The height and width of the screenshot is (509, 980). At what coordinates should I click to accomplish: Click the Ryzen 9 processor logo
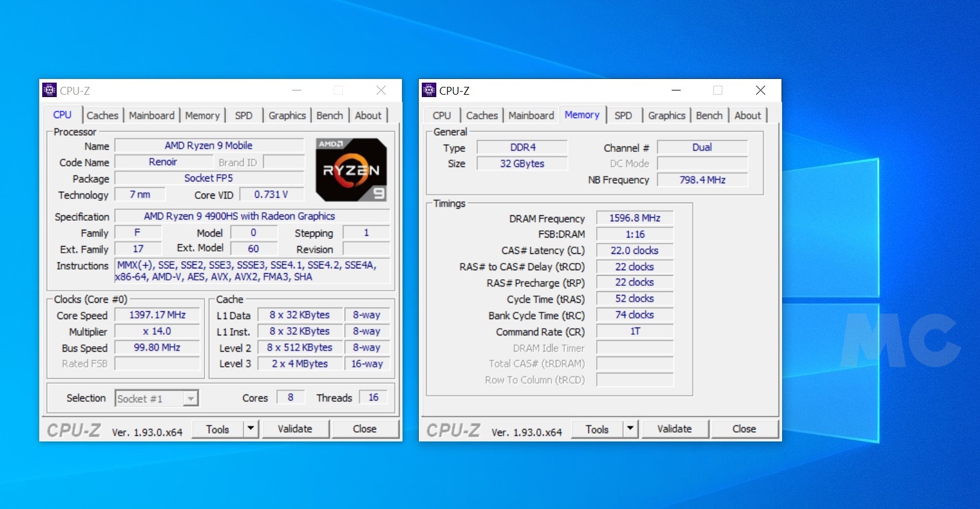(351, 170)
